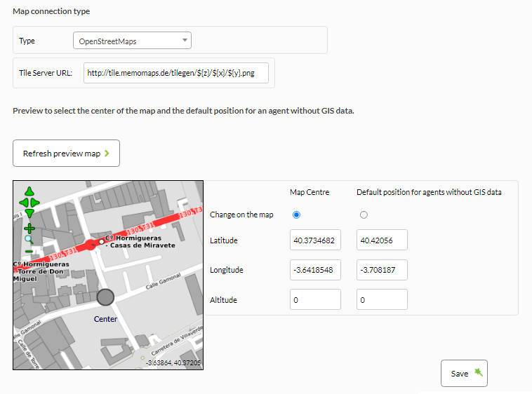Image resolution: width=532 pixels, height=394 pixels.
Task: Pan the map down with green arrow
Action: click(29, 213)
